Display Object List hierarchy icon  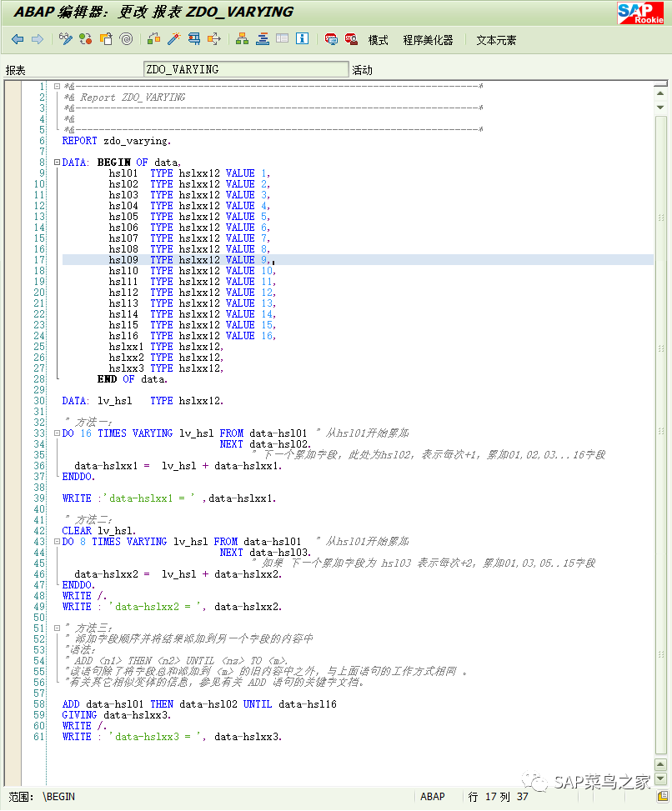coord(242,39)
